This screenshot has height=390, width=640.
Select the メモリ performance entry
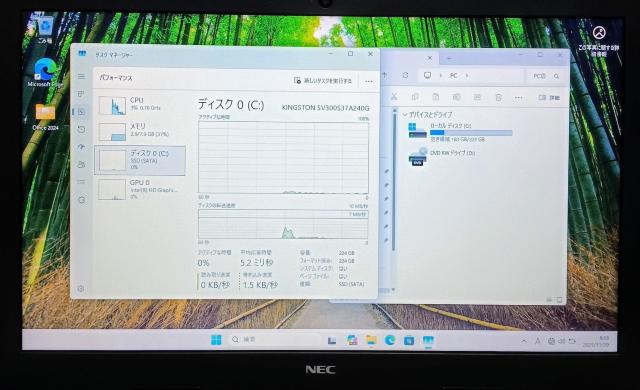[140, 131]
